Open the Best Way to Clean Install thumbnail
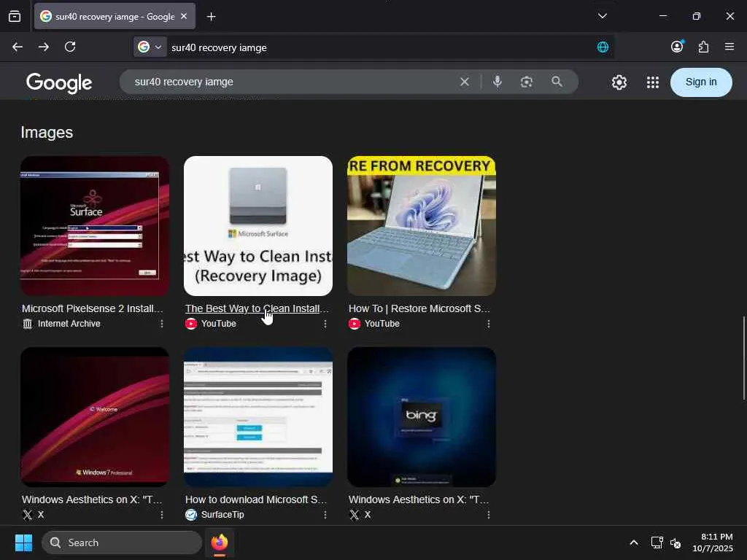The width and height of the screenshot is (747, 560). [x=258, y=226]
